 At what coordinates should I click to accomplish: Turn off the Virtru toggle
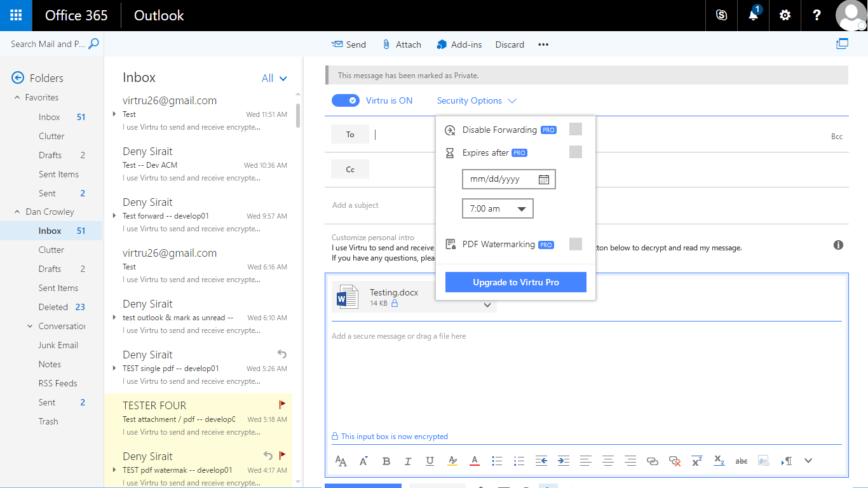346,100
